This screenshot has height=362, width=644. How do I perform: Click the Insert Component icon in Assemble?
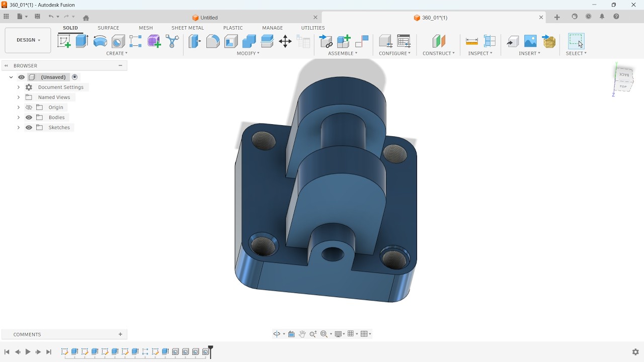click(x=326, y=41)
